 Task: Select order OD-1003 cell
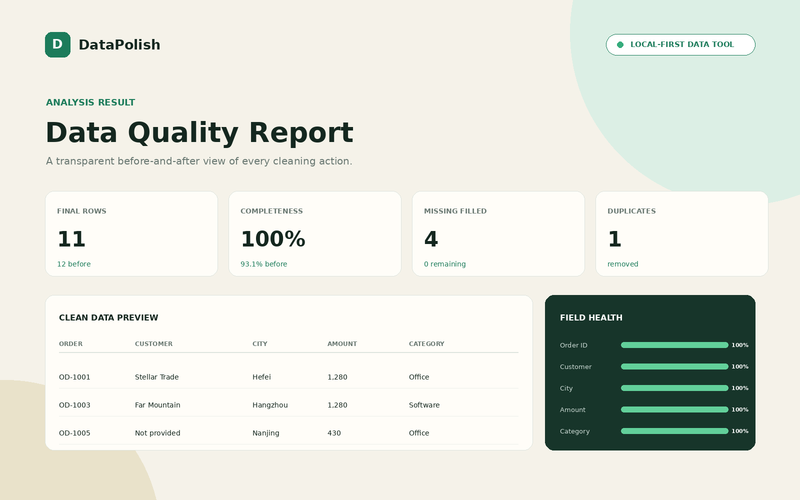(x=74, y=405)
